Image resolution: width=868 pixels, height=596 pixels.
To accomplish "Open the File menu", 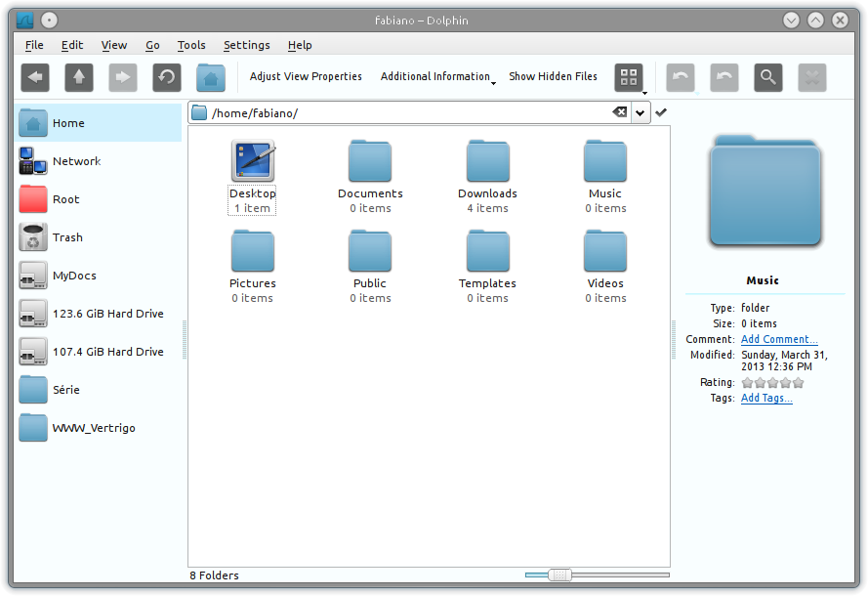I will (34, 45).
